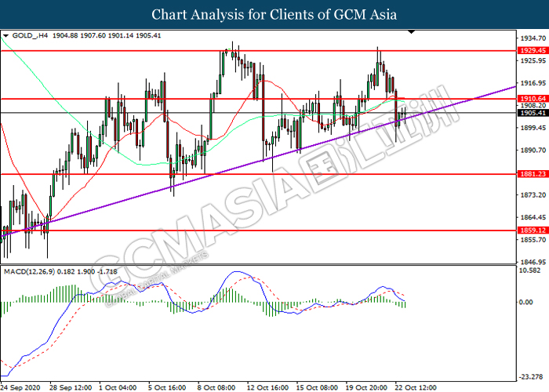The image size is (549, 392).
Task: Click the 1899.45 price axis value
Action: 533,128
